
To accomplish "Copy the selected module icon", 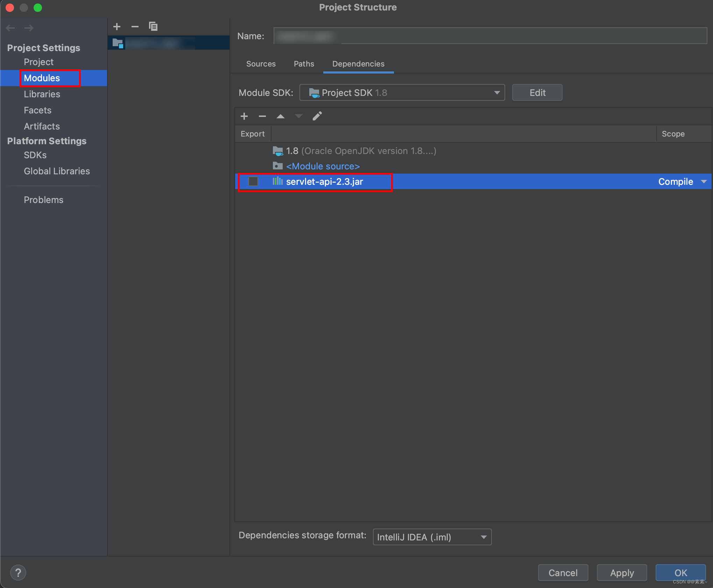I will pyautogui.click(x=153, y=27).
